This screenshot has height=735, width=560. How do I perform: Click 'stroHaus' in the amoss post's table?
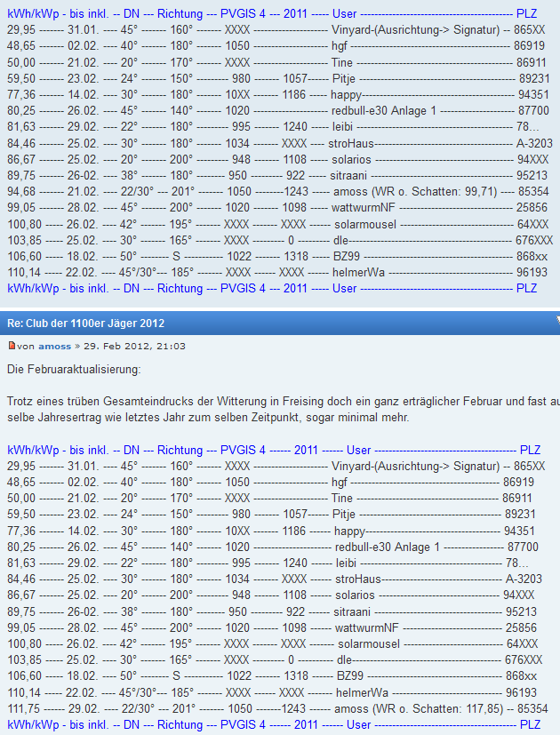pos(358,579)
